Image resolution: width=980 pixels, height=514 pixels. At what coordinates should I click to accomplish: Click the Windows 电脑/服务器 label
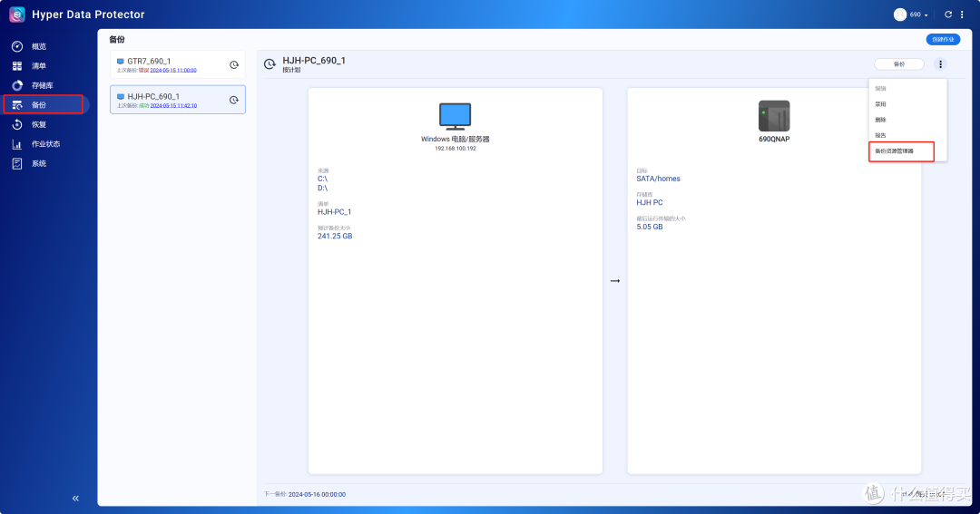(x=455, y=140)
